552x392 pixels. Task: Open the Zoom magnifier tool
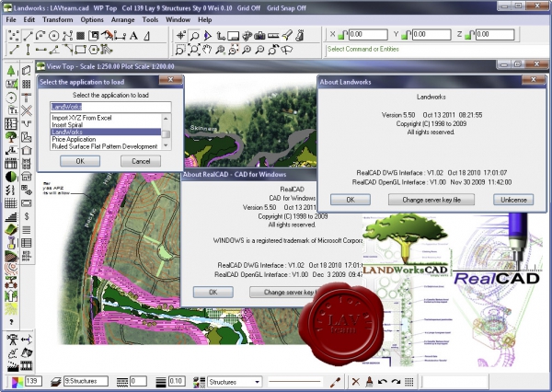coord(194,35)
